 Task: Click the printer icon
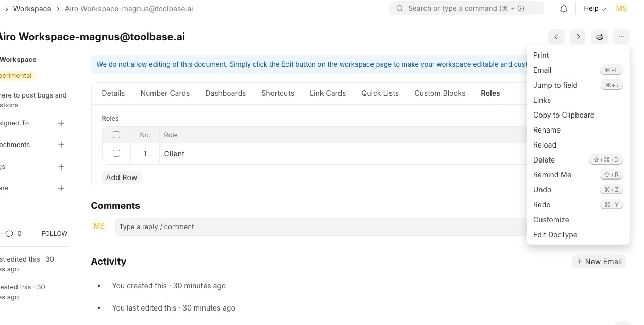(600, 37)
